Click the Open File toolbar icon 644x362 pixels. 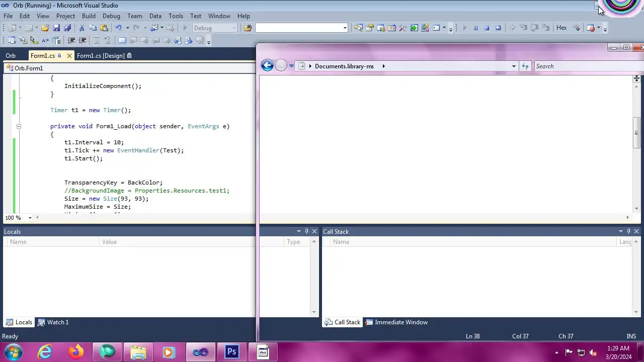45,28
